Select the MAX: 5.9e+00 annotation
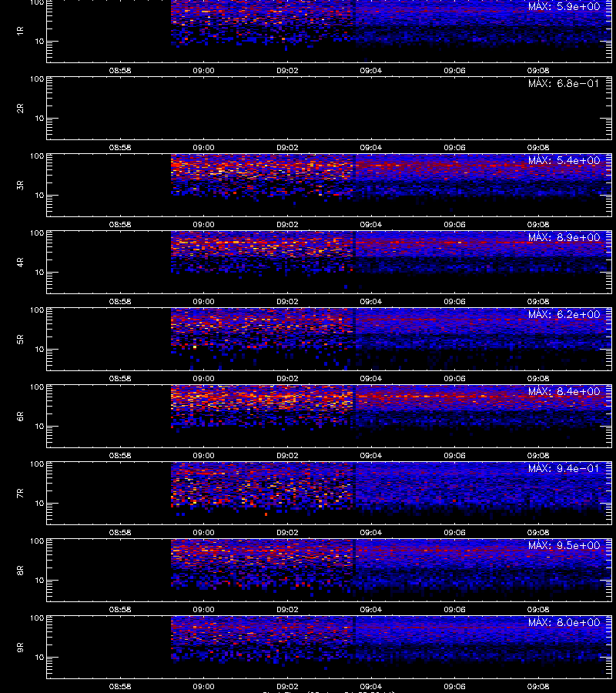 click(x=564, y=7)
